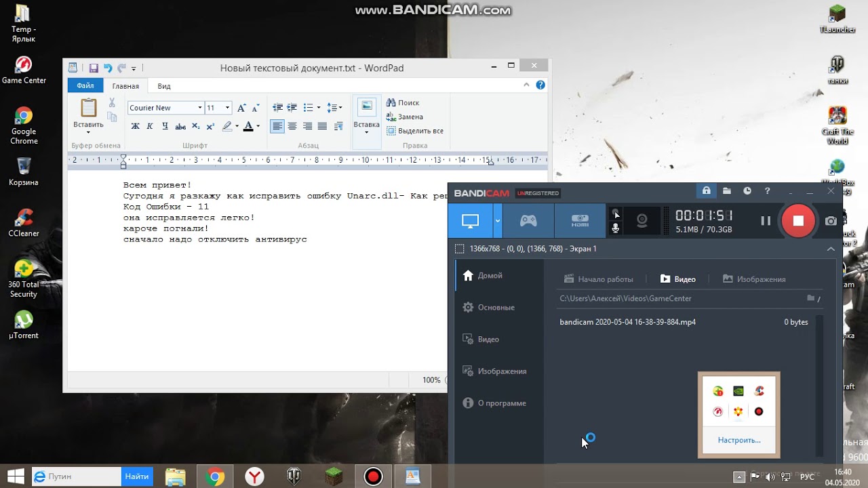Click Замена to replace text
The width and height of the screenshot is (868, 488).
(405, 117)
